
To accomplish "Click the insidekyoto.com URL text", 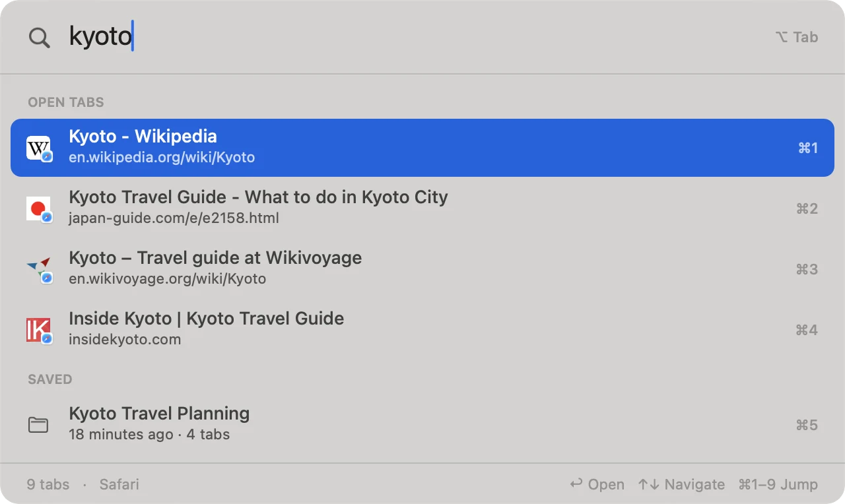I will (x=125, y=340).
